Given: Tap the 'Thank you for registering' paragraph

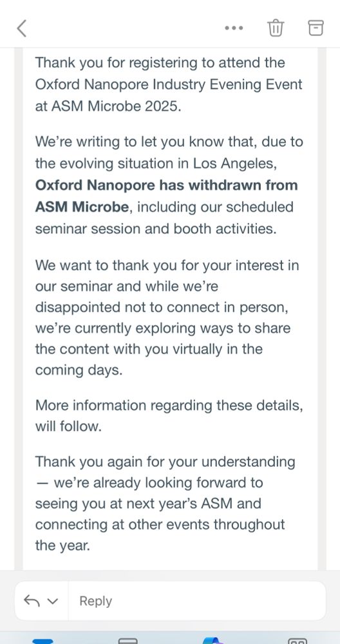Looking at the screenshot, I should 169,84.
